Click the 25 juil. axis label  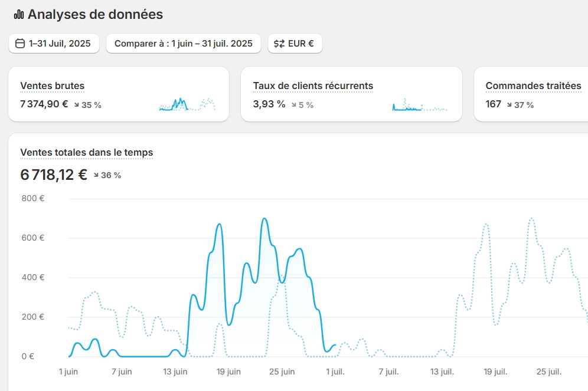point(549,372)
